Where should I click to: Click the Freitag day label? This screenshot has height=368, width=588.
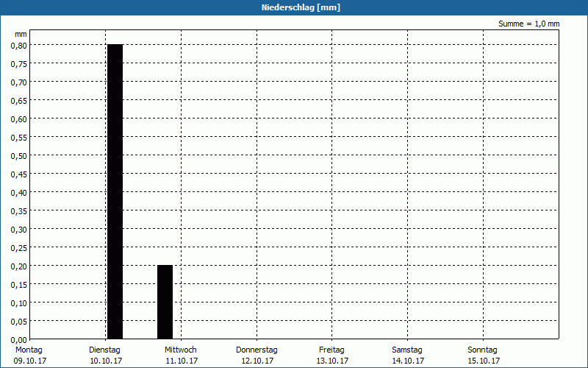point(331,350)
